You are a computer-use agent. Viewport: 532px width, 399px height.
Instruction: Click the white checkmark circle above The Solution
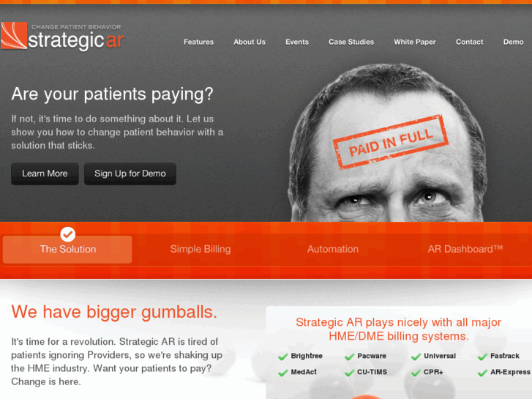(68, 234)
